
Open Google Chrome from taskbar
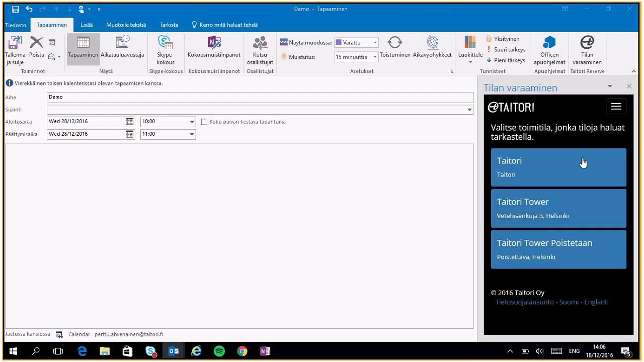point(242,351)
